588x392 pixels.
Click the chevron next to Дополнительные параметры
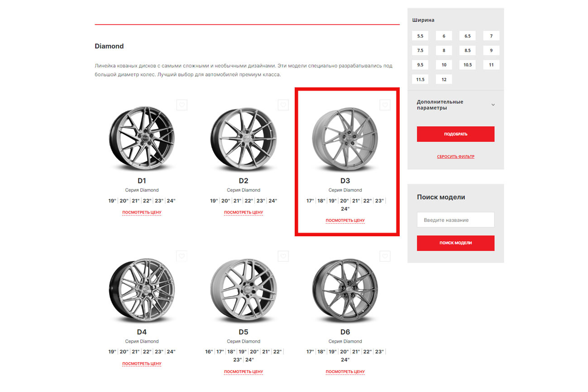tap(493, 105)
